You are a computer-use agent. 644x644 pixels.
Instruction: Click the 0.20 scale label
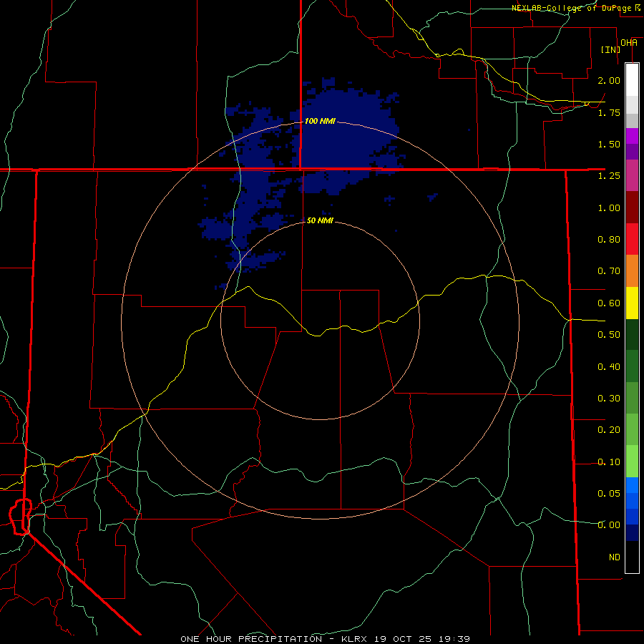609,430
